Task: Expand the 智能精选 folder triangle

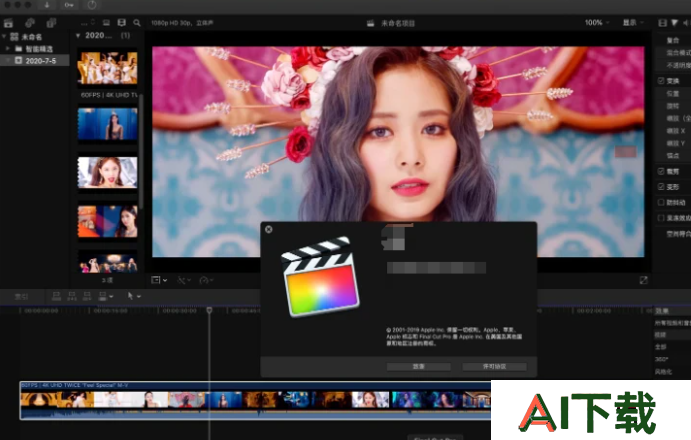Action: pos(7,48)
